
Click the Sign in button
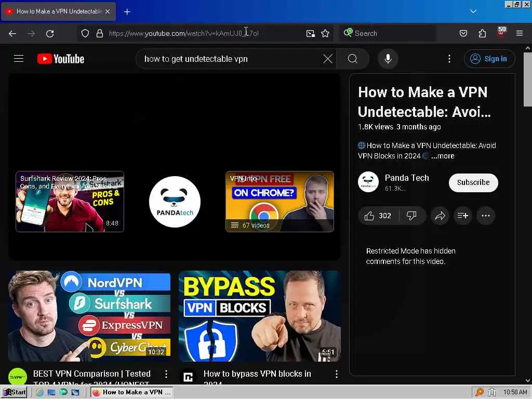[489, 59]
